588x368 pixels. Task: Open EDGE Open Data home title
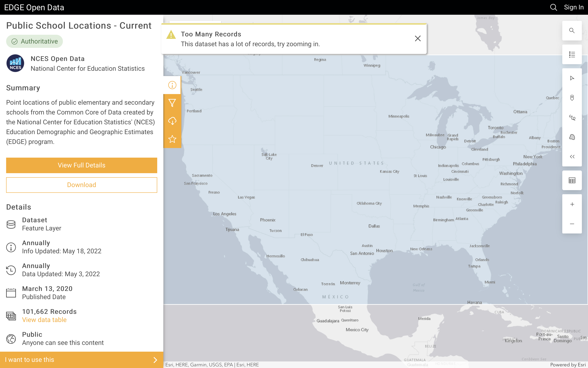click(34, 7)
